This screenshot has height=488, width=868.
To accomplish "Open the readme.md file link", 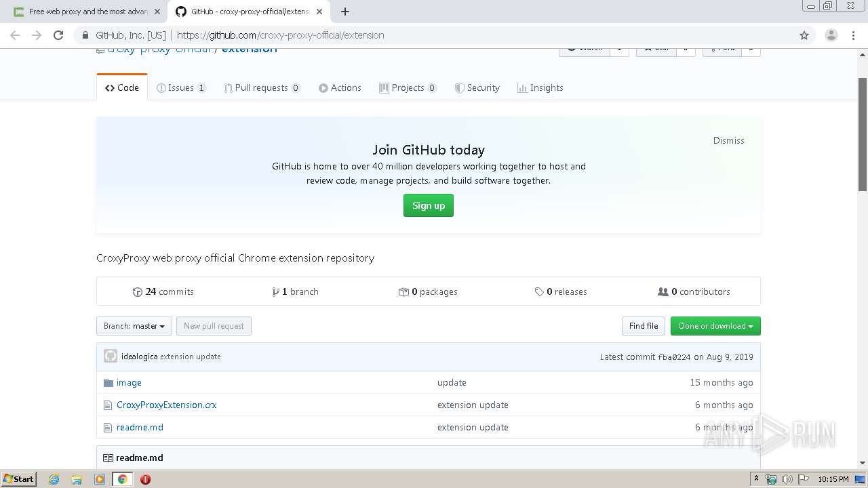I will (x=140, y=427).
